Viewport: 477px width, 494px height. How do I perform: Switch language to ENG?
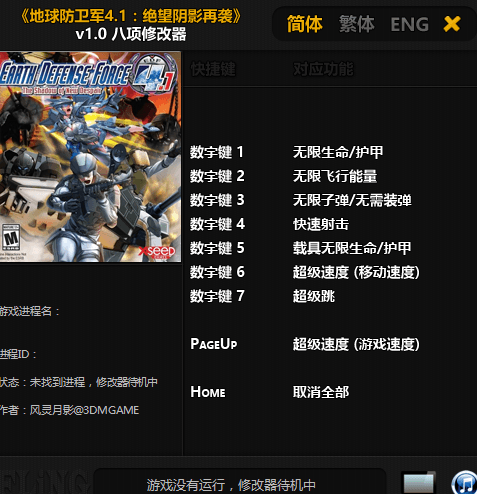[409, 24]
